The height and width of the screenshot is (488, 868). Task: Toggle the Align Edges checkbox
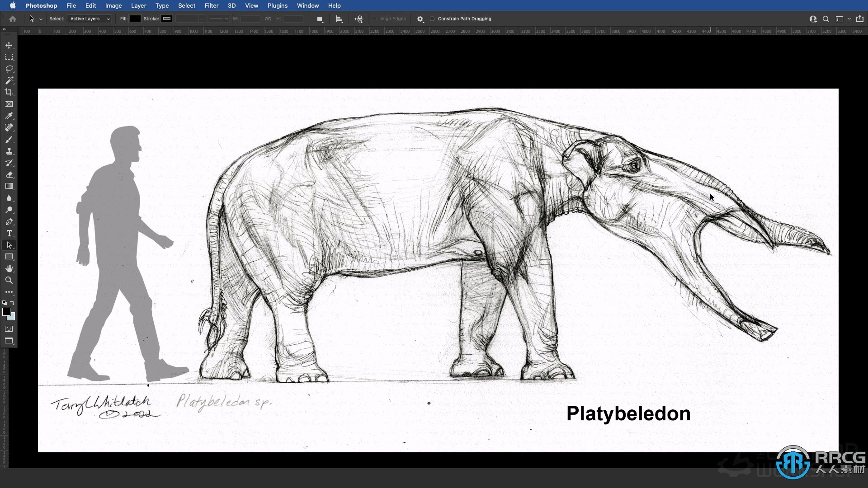point(374,19)
